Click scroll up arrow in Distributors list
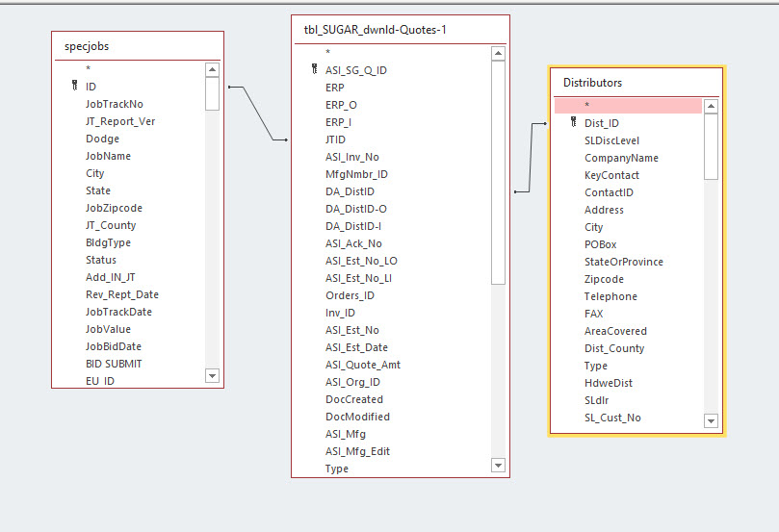Screen dimensions: 779x532 pos(711,107)
